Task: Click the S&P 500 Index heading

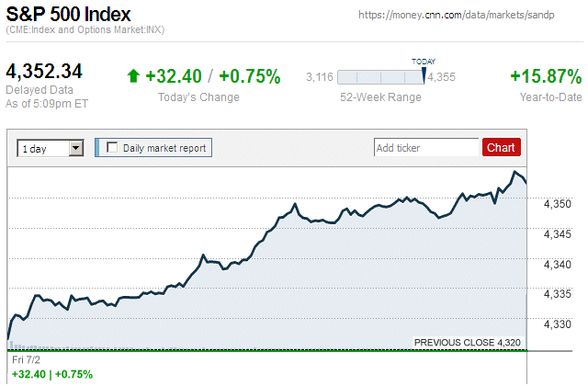Action: click(69, 16)
